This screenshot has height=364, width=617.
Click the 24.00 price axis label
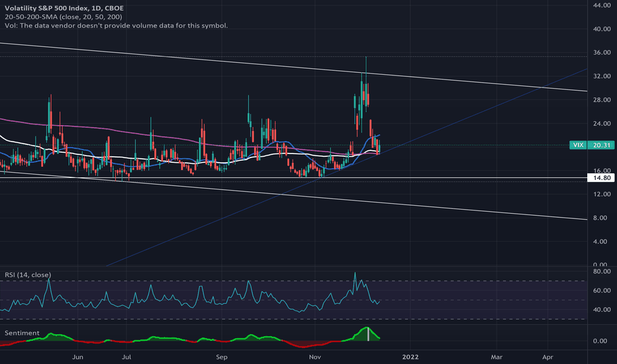coord(602,123)
